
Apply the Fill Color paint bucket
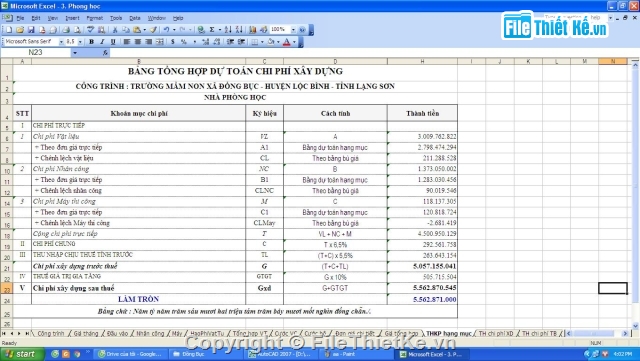coord(271,42)
